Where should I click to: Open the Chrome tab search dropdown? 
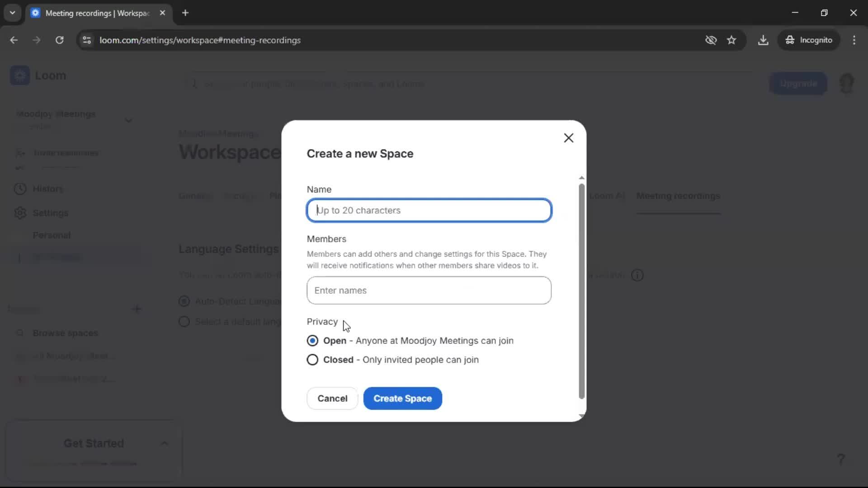tap(12, 13)
